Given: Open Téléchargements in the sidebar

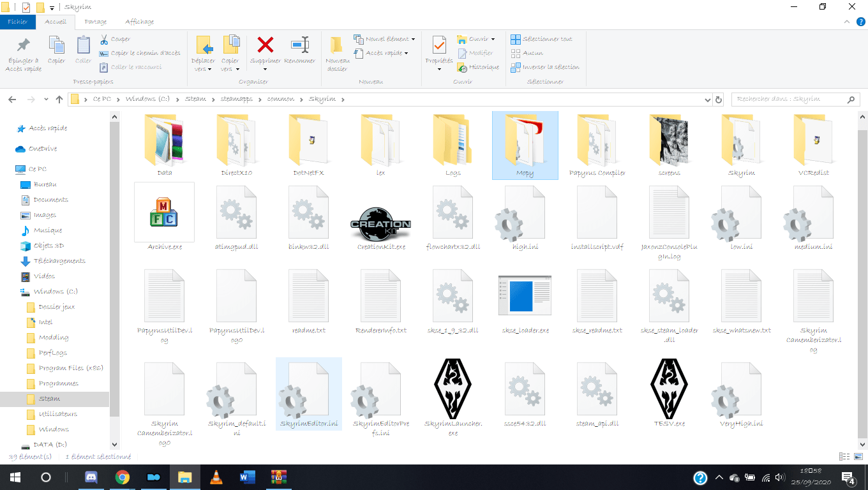Looking at the screenshot, I should pyautogui.click(x=53, y=261).
